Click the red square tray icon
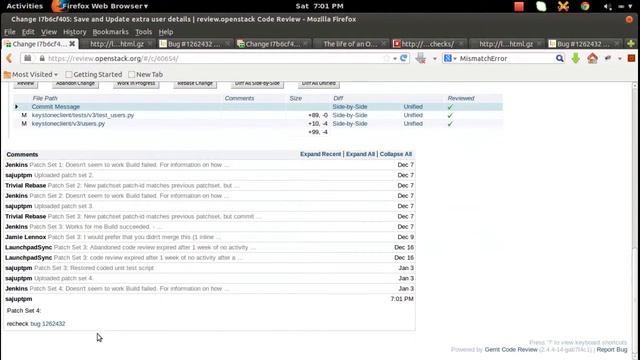This screenshot has width=640, height=360. pos(519,6)
